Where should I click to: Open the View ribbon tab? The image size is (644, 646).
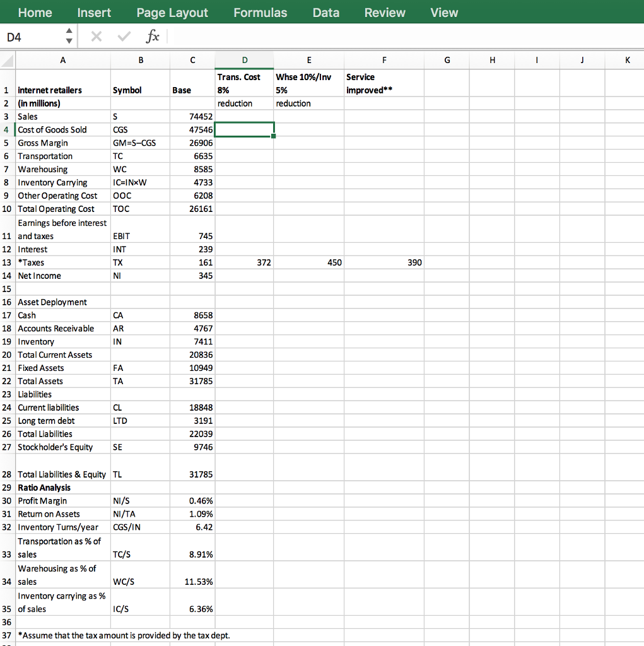click(x=444, y=12)
